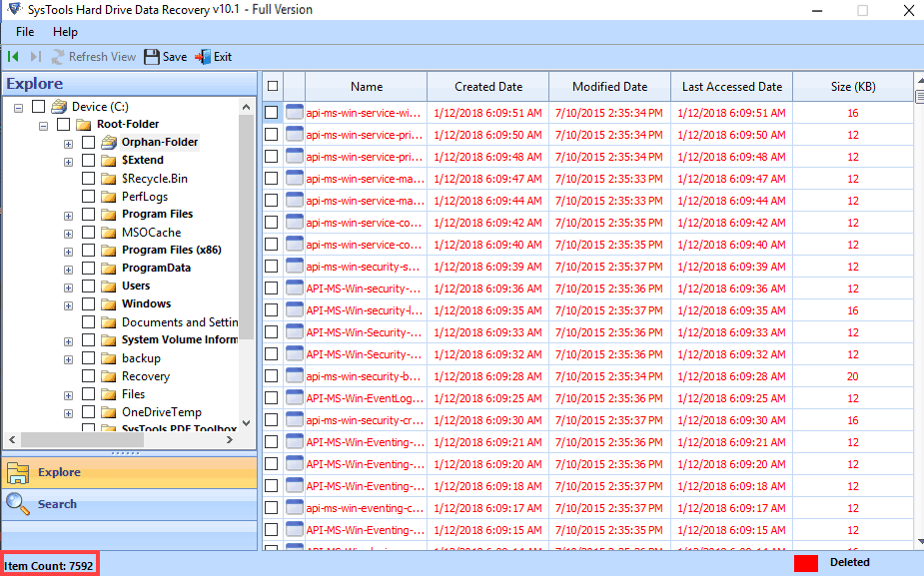Tick checkbox for file created 6:09:17 AM
The height and width of the screenshot is (576, 924).
click(x=271, y=508)
